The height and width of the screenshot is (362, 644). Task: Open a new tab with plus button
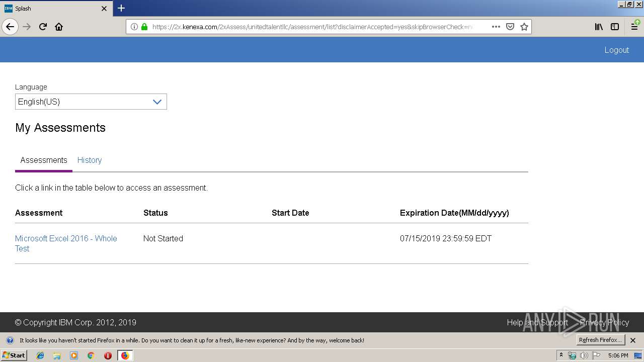[x=121, y=8]
